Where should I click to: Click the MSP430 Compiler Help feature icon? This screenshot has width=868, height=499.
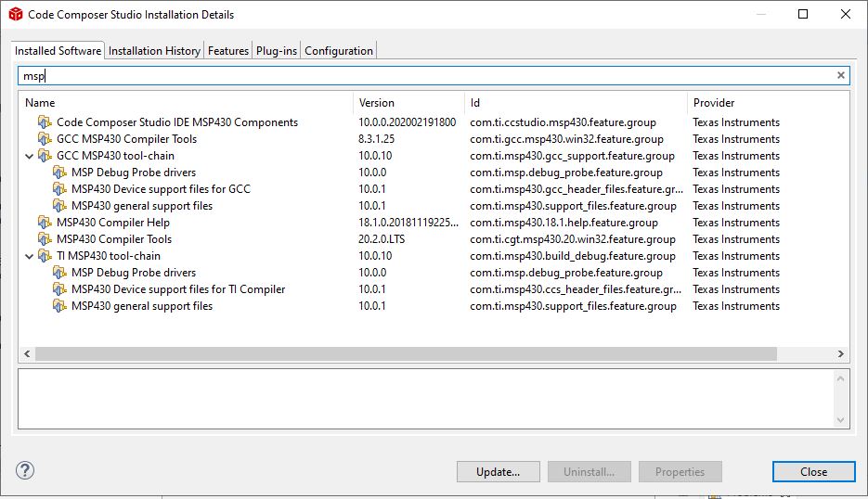coord(45,223)
